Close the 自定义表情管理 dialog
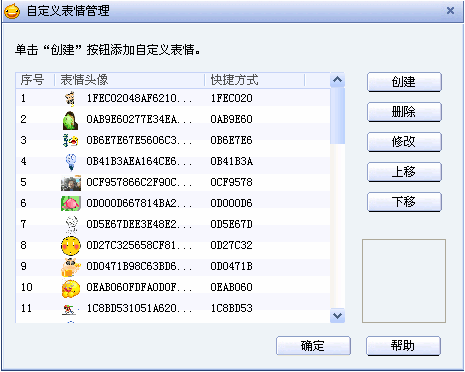 (x=450, y=11)
